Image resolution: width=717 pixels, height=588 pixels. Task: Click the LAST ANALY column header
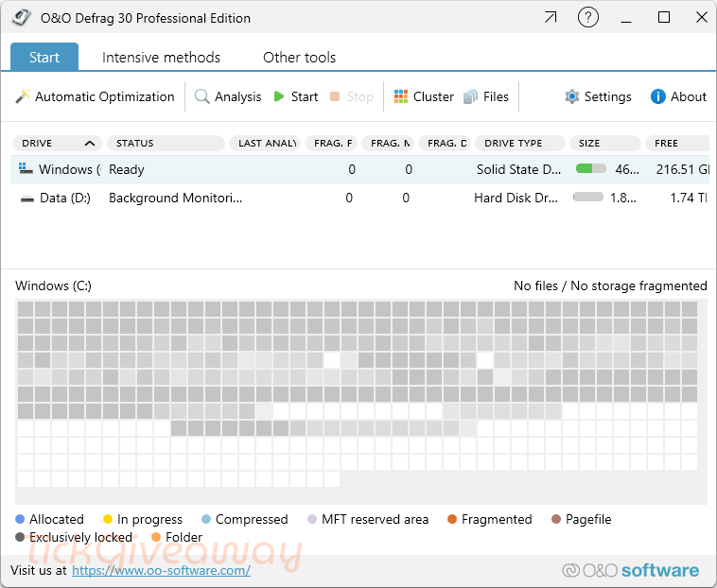click(x=265, y=143)
